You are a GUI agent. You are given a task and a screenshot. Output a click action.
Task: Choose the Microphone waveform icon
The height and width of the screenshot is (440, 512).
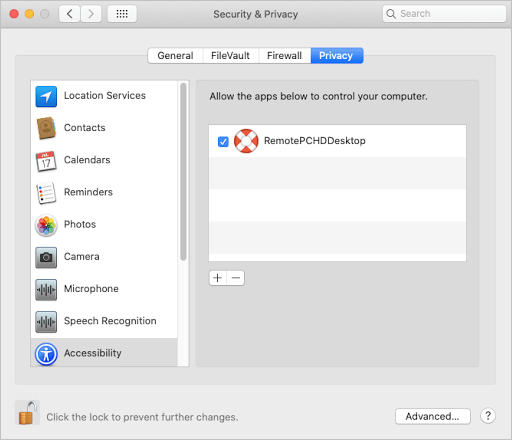pyautogui.click(x=46, y=289)
